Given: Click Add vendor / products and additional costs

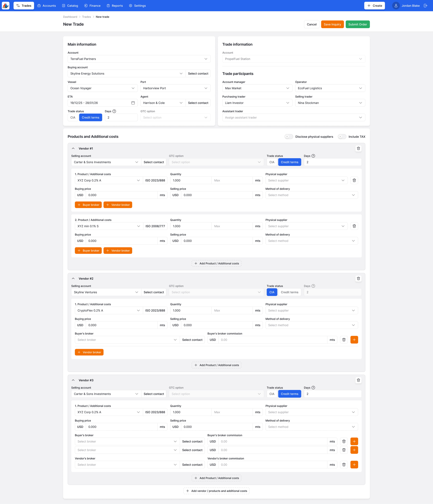Looking at the screenshot, I should point(216,491).
